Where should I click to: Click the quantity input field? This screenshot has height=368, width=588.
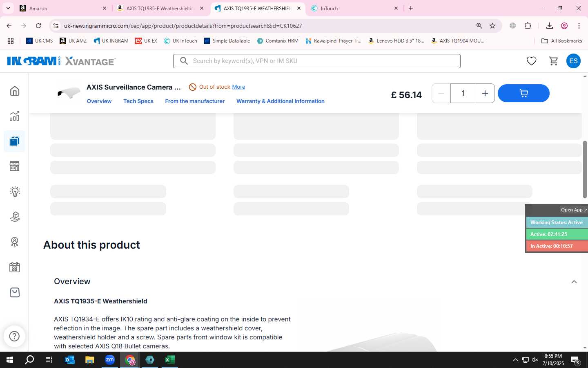[x=463, y=93]
